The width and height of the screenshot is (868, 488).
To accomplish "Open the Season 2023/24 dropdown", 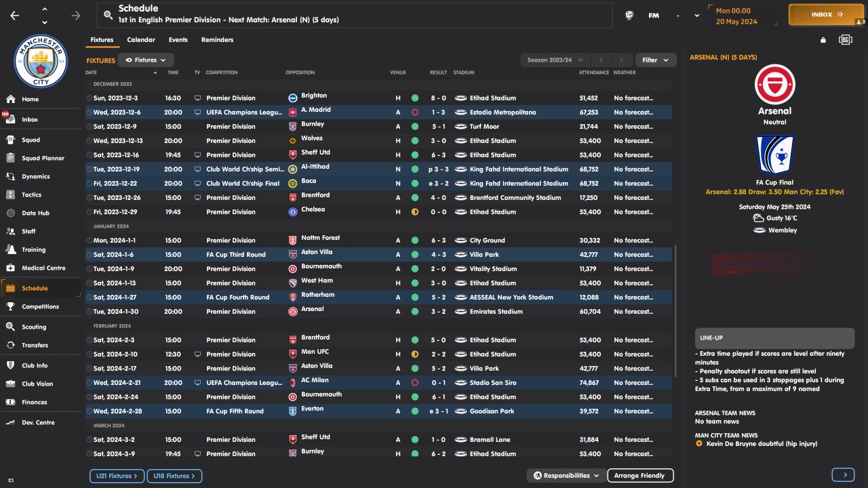I will coord(555,60).
